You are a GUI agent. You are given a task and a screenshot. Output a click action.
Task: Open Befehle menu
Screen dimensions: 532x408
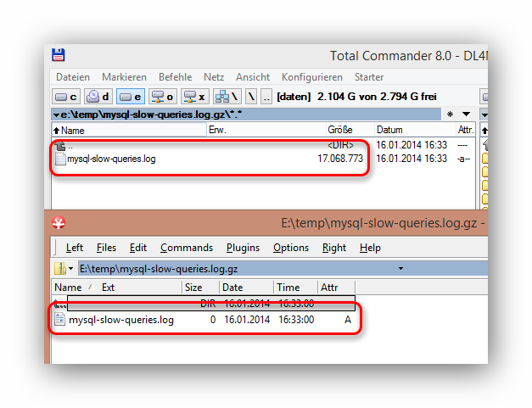click(175, 77)
